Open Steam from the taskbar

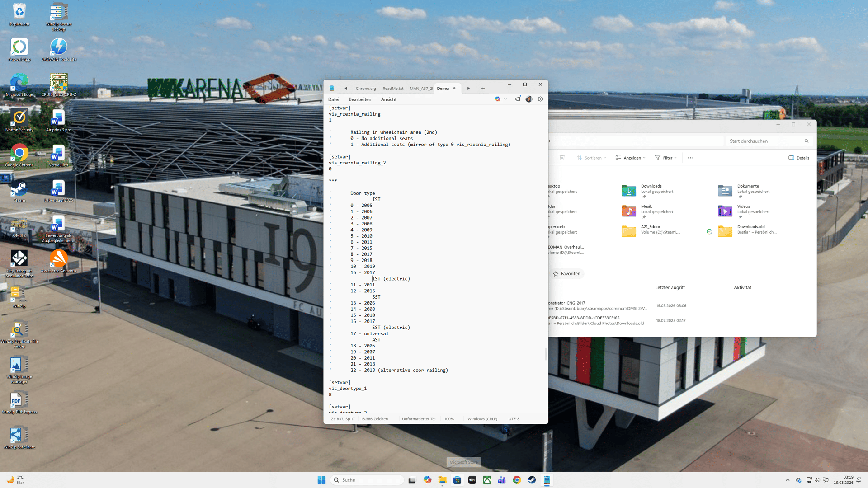point(532,480)
